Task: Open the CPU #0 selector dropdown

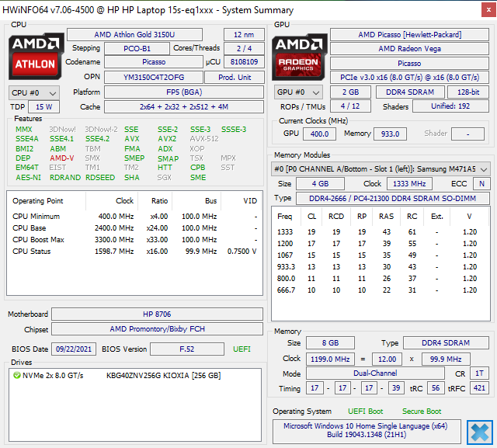Action: tap(34, 93)
